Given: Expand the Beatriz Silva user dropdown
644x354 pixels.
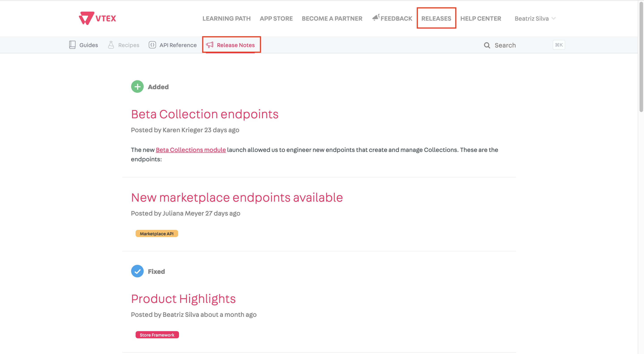Looking at the screenshot, I should click(535, 19).
